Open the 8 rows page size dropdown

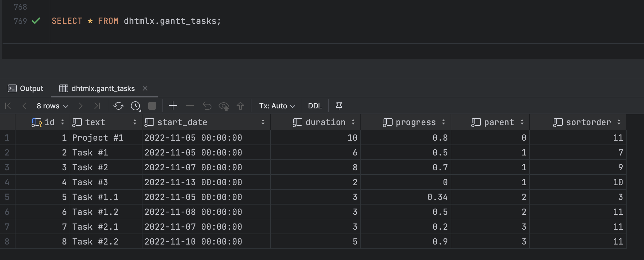(x=52, y=106)
